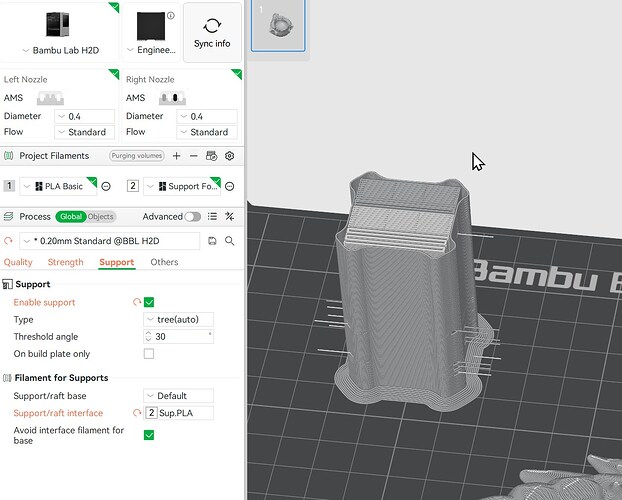This screenshot has height=500, width=622.
Task: Switch to the Quality tab
Action: [x=18, y=262]
